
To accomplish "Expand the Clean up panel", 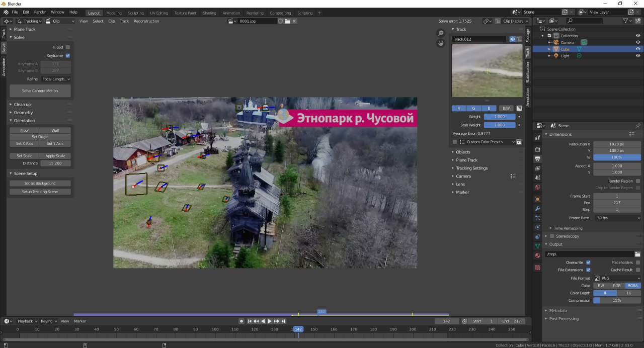I will [22, 105].
